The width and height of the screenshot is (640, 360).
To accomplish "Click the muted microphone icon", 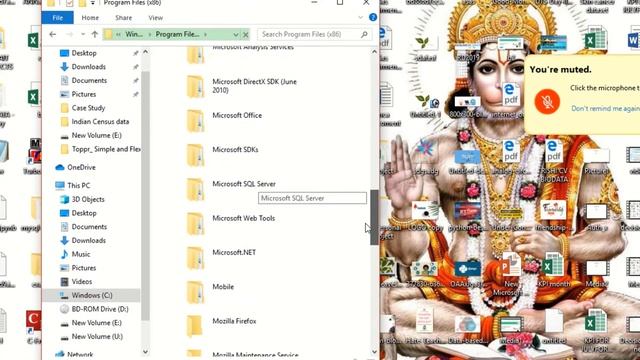I will pyautogui.click(x=547, y=102).
